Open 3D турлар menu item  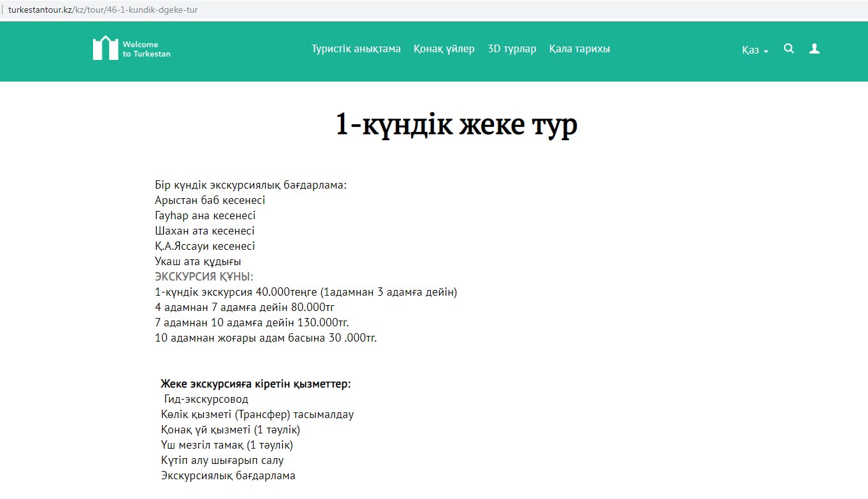[512, 49]
